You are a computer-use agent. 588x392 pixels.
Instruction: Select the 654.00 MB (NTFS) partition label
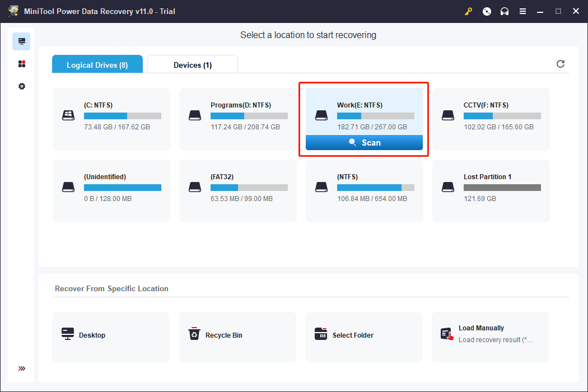click(347, 177)
